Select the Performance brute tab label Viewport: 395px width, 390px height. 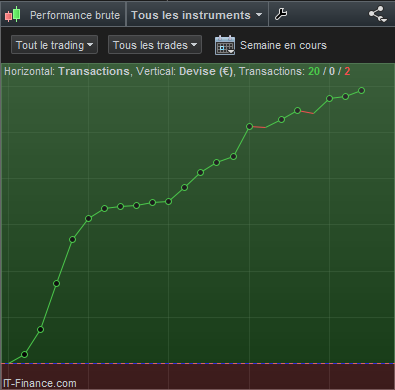tap(75, 15)
